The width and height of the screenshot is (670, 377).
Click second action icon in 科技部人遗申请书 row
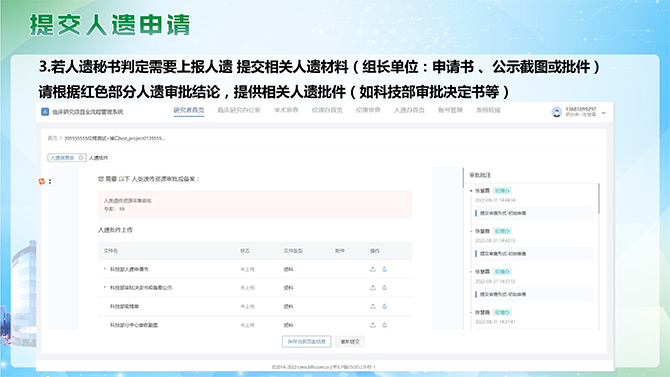click(x=384, y=269)
